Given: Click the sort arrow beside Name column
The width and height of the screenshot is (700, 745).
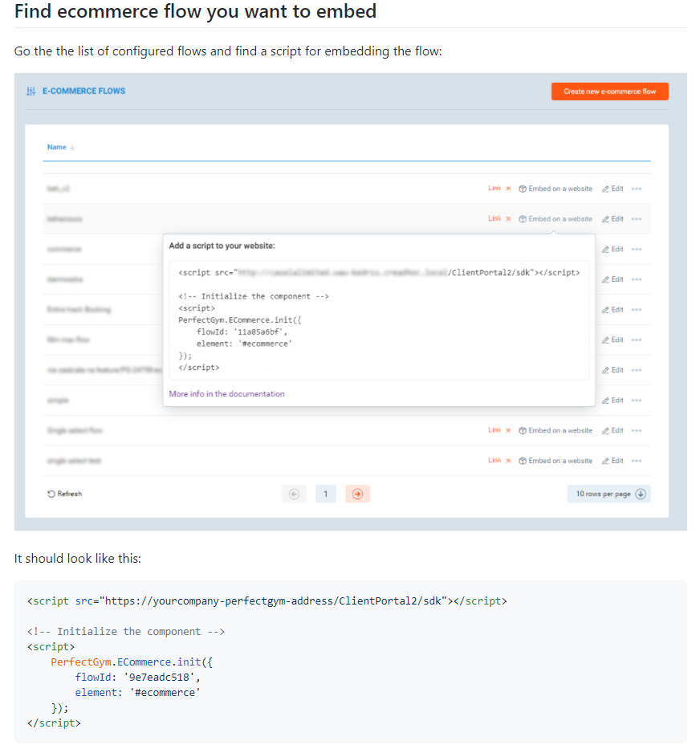Looking at the screenshot, I should (x=72, y=148).
